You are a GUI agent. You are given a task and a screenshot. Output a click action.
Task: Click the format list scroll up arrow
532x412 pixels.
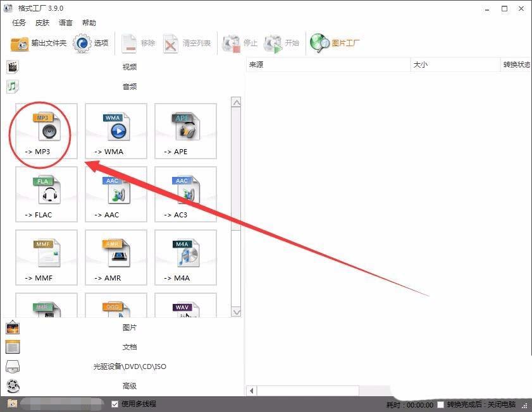click(x=236, y=102)
